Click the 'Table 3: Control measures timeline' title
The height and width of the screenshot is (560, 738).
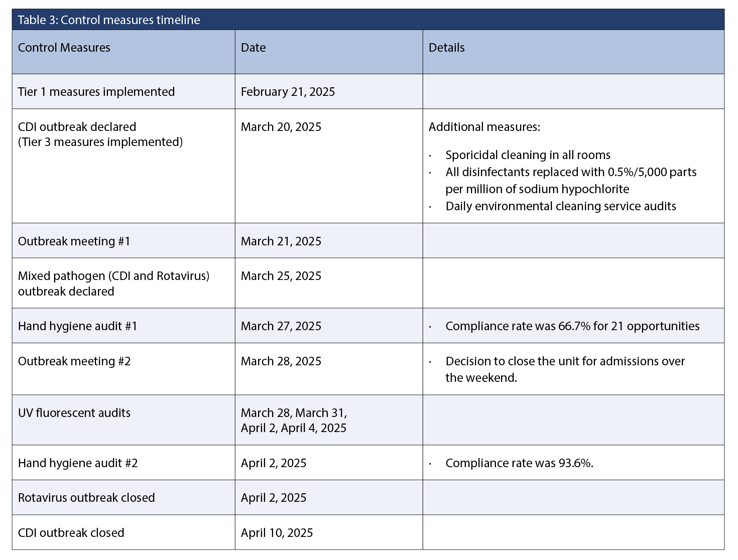pyautogui.click(x=109, y=20)
